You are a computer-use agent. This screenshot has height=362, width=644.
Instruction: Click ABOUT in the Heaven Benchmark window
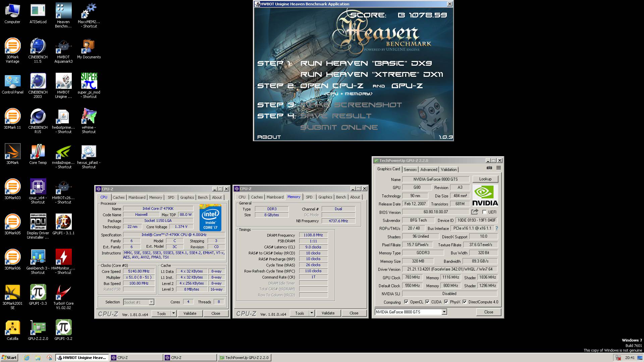click(269, 137)
